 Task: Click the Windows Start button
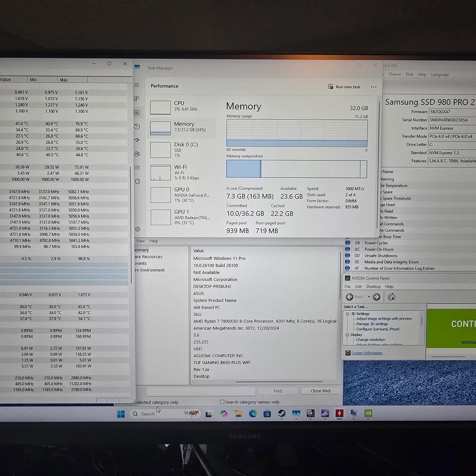(121, 414)
